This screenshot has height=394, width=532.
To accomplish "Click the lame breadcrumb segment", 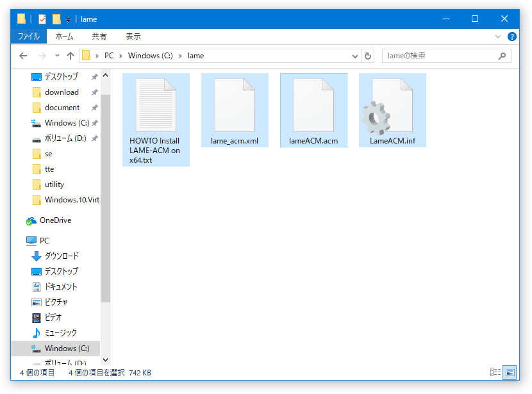I will pyautogui.click(x=195, y=56).
